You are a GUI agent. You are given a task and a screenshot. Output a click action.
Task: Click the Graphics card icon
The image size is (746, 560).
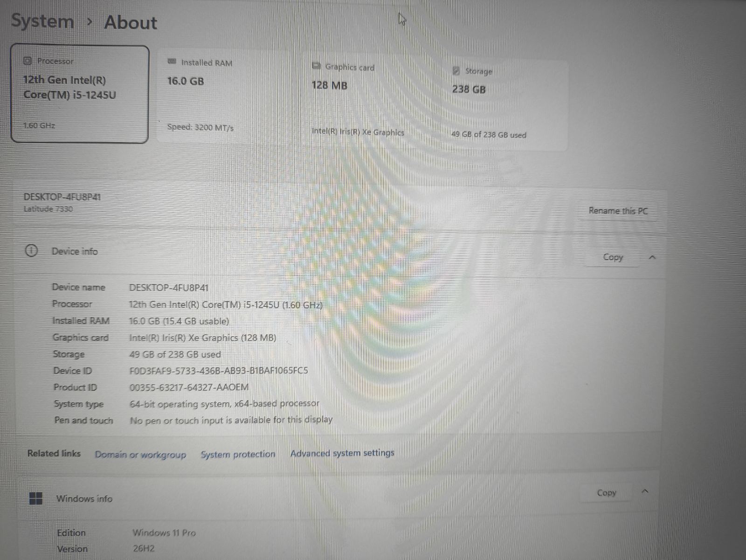click(x=317, y=66)
